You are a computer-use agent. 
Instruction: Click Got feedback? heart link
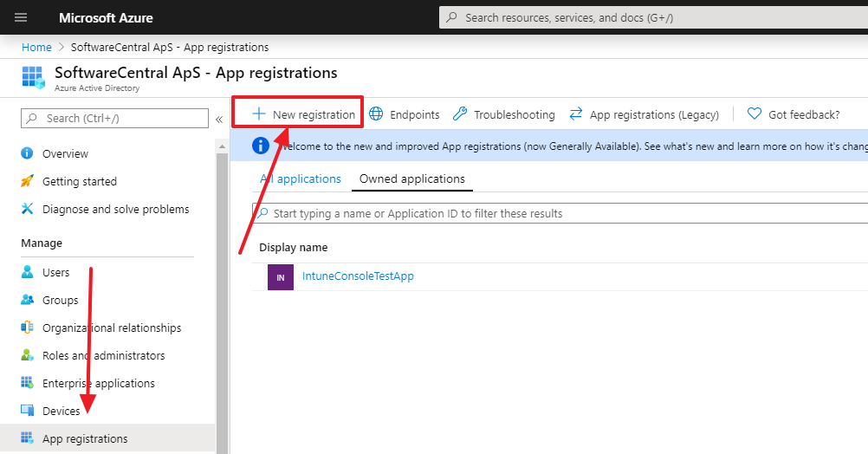794,114
